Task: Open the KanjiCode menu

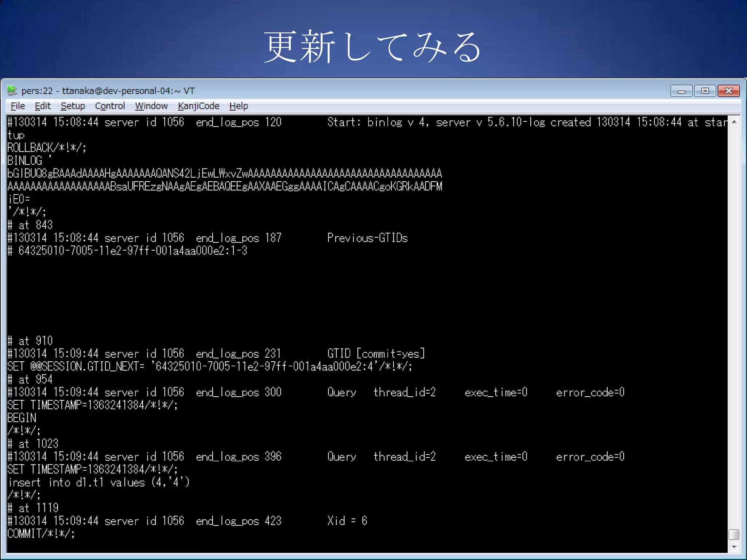Action: 198,106
